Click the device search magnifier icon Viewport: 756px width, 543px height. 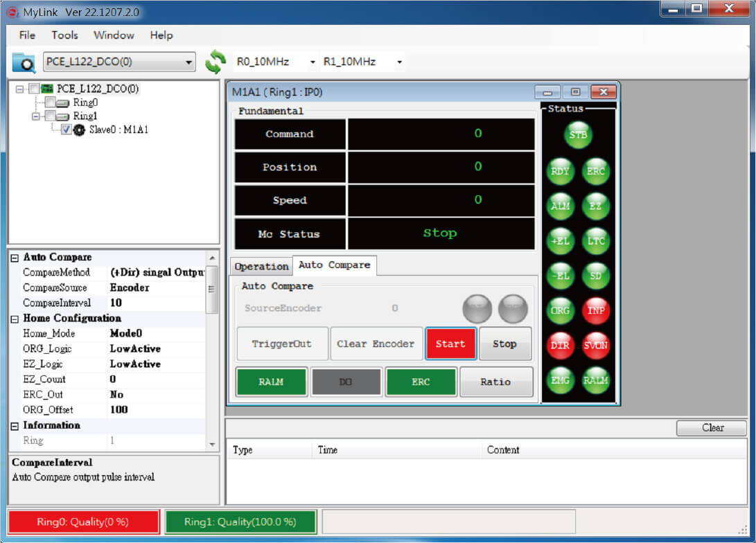(x=24, y=62)
